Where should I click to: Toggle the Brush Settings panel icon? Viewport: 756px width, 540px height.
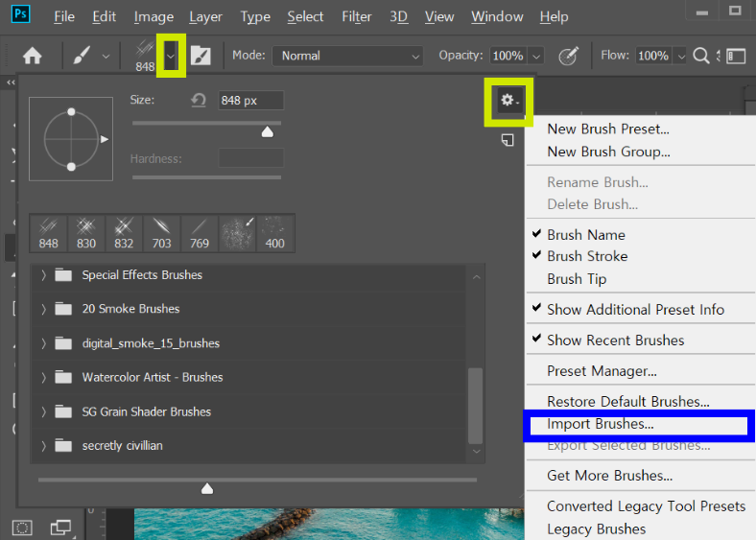coord(201,56)
